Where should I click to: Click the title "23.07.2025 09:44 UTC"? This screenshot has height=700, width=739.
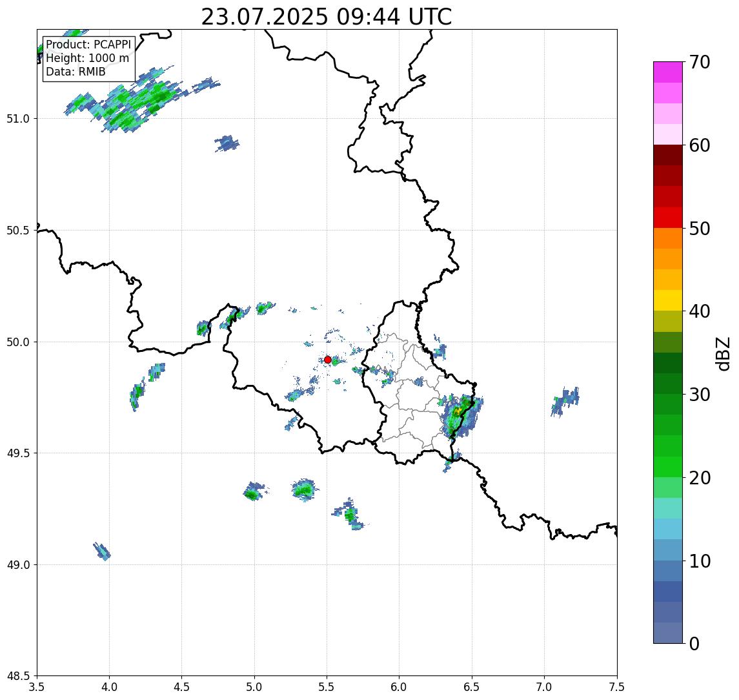pyautogui.click(x=327, y=17)
